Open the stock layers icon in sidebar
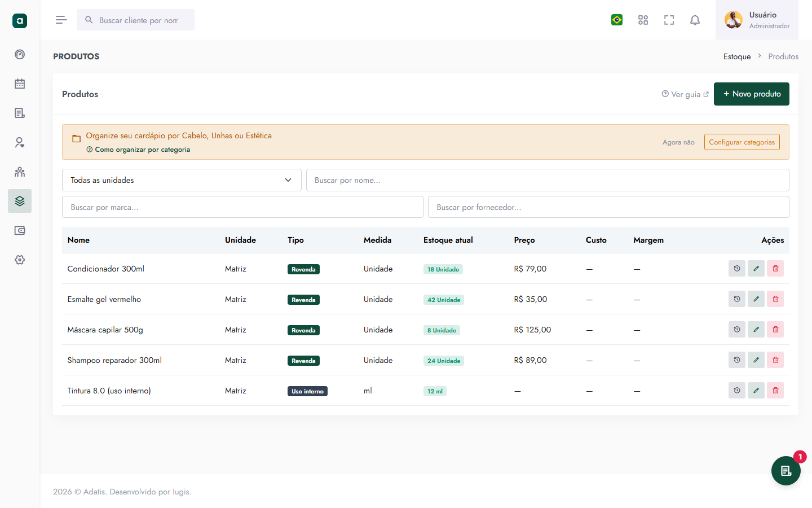The height and width of the screenshot is (508, 812). coord(20,201)
